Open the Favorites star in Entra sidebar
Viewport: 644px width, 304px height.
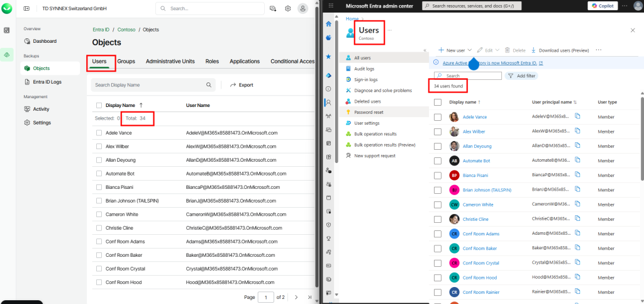point(328,56)
